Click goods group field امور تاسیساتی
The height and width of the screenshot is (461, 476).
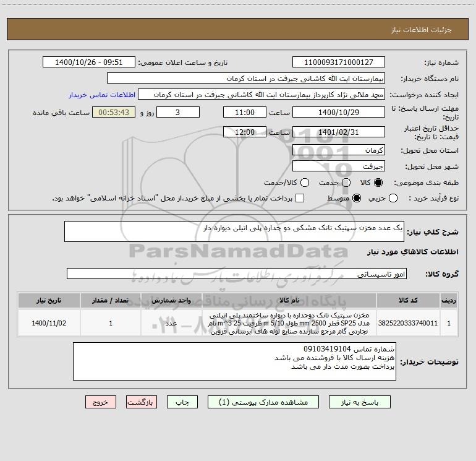click(x=237, y=274)
